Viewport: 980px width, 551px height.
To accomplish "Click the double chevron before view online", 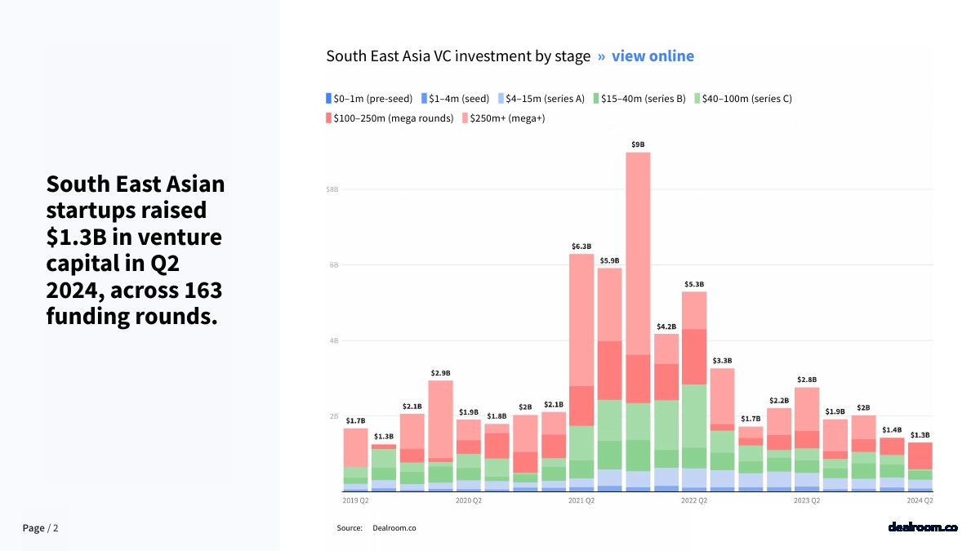I will [601, 56].
